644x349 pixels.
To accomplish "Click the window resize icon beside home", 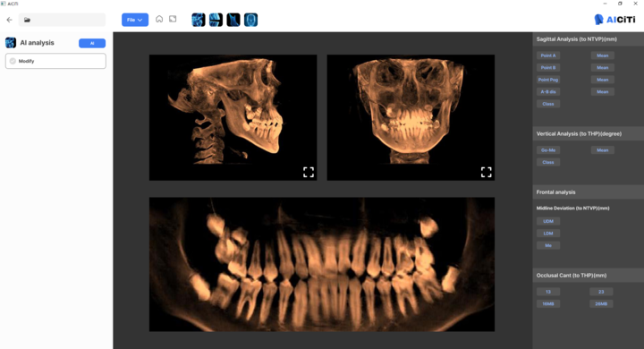I will [x=173, y=20].
